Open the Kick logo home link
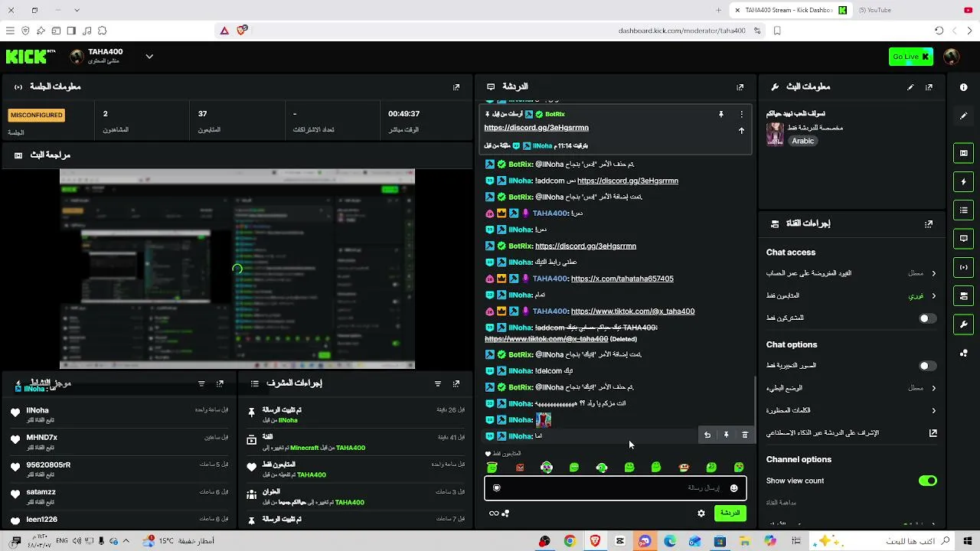Viewport: 980px width, 551px height. coord(31,57)
